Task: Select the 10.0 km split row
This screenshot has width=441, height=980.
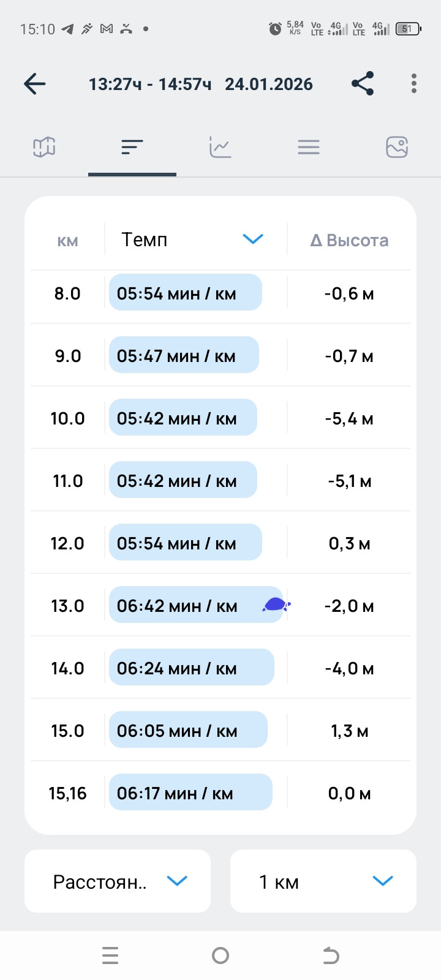Action: pos(221,418)
